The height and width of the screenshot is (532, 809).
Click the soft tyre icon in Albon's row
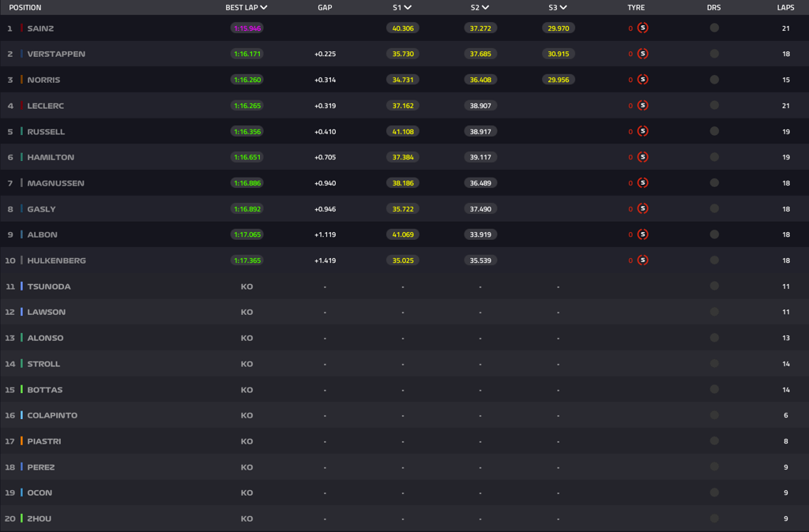tap(642, 234)
